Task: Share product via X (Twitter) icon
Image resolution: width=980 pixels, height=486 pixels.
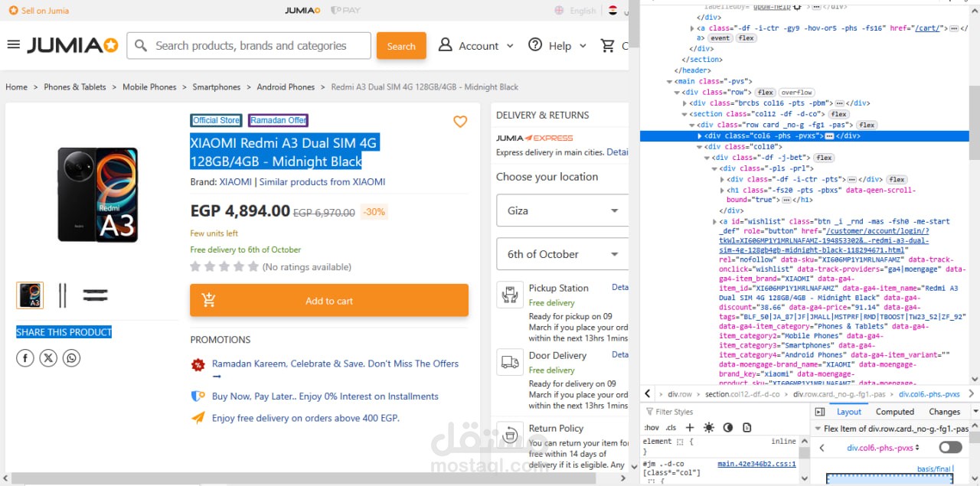Action: coord(48,358)
